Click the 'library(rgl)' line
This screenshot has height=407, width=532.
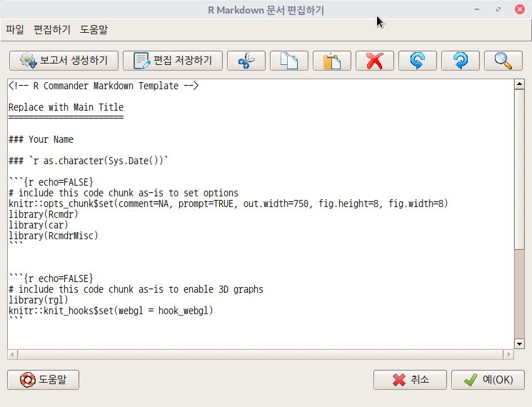[x=39, y=300]
